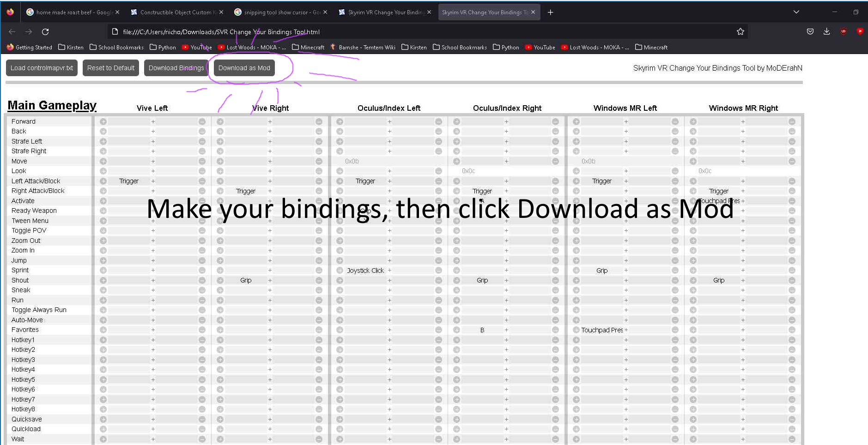Select Grip binding in Sprint row Windows MR Left
This screenshot has width=868, height=445.
[602, 271]
